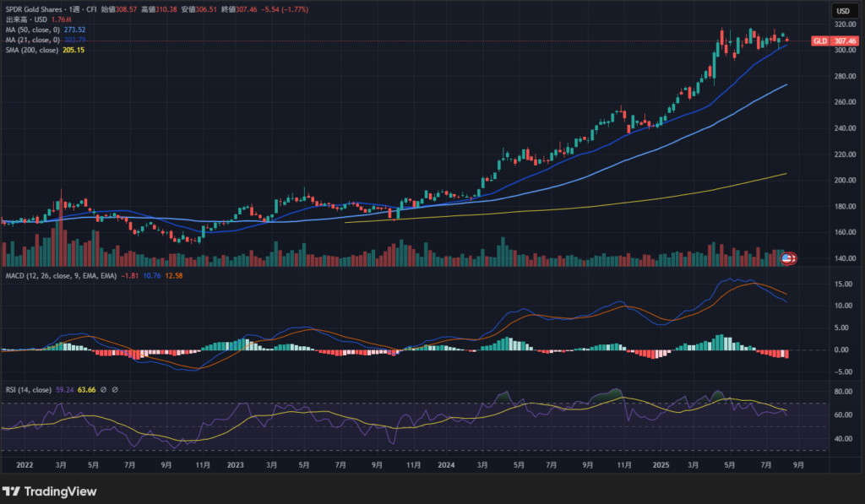
Task: Click the 高値 310.38 high value
Action: pos(159,9)
